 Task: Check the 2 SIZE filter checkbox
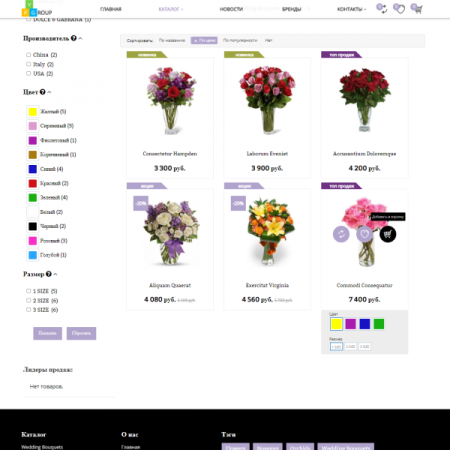[28, 300]
